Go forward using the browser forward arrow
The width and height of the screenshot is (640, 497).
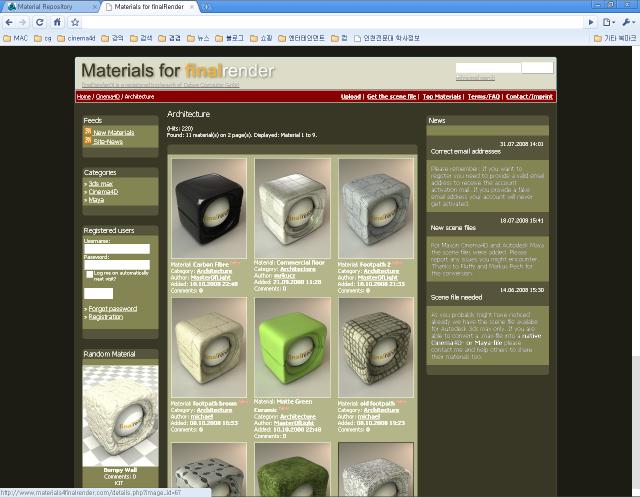[x=22, y=22]
